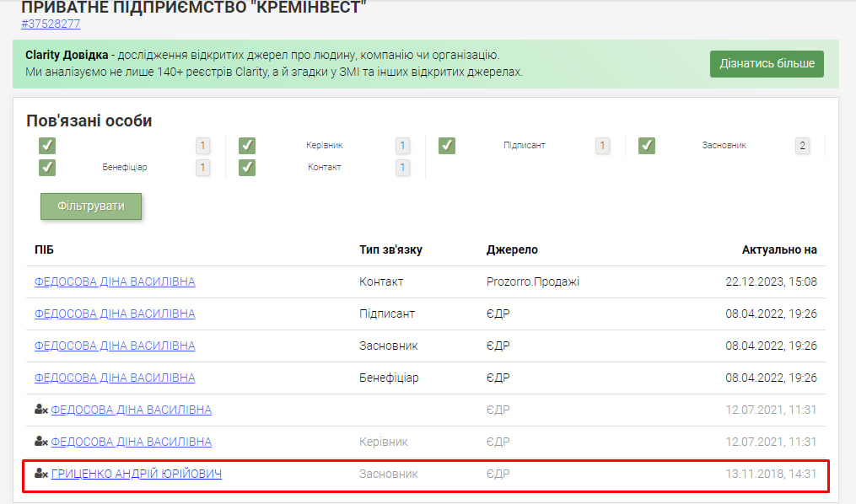Viewport: 856px width, 504px height.
Task: Click the Дізнатись більше button
Action: coord(767,64)
